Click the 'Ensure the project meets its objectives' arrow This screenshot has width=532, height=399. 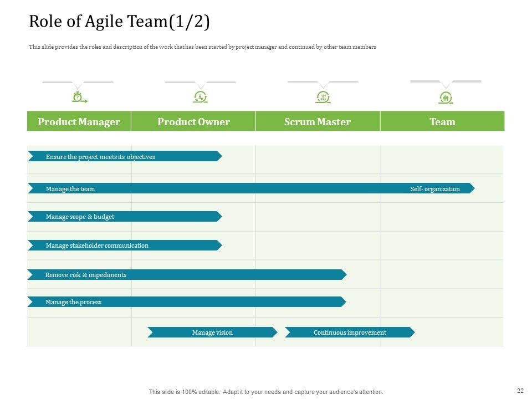(x=125, y=157)
